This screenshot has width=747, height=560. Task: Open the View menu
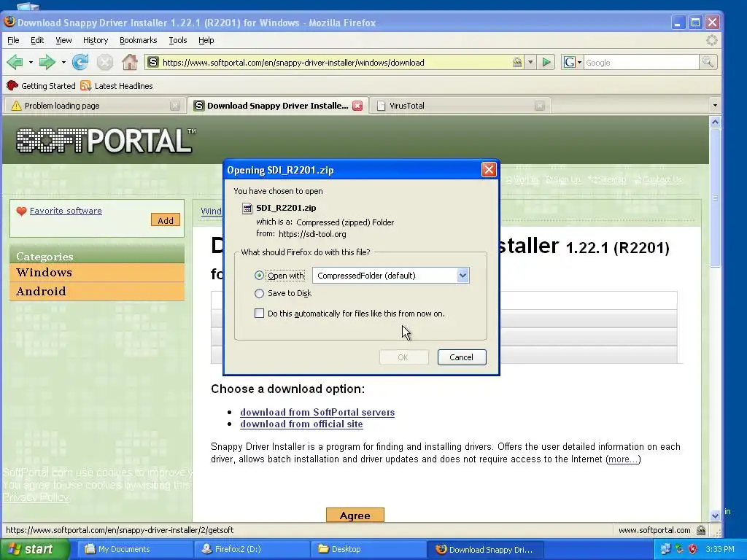tap(63, 40)
